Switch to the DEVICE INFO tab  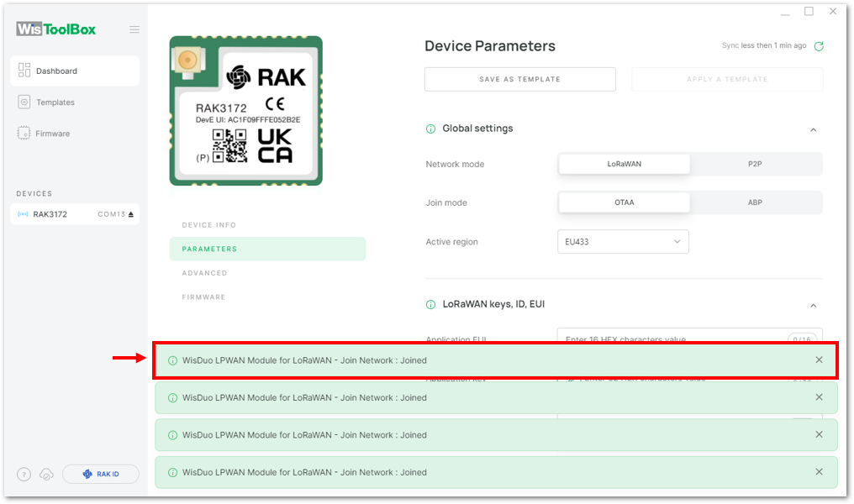(x=209, y=225)
